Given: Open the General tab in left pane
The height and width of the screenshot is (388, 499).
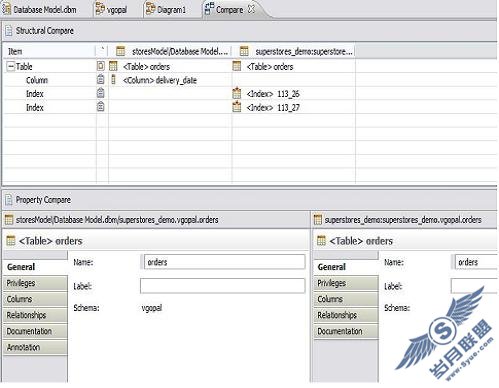Looking at the screenshot, I should (35, 267).
